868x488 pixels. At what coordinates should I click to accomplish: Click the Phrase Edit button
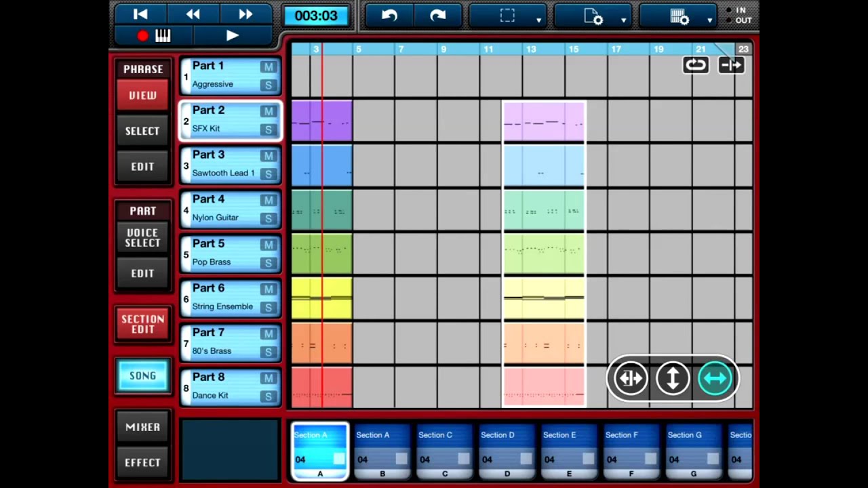[x=142, y=167]
